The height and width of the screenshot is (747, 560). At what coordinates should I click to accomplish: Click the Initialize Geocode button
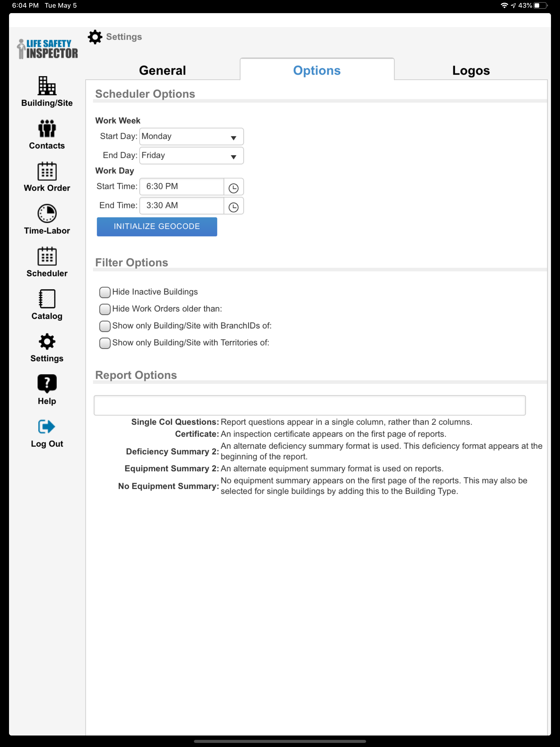point(157,226)
